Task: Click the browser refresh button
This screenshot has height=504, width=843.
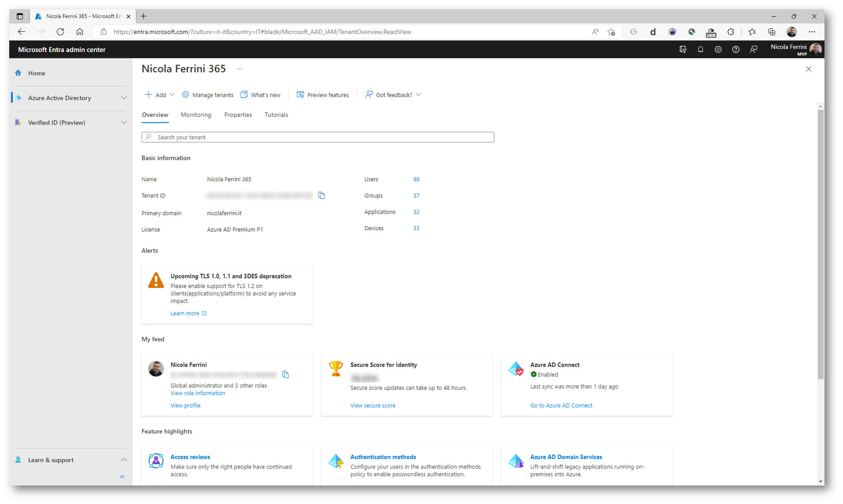Action: 60,32
